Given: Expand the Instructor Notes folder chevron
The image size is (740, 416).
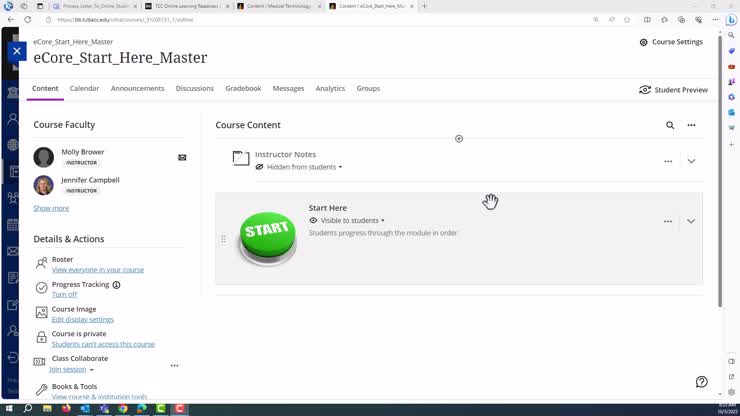Looking at the screenshot, I should point(691,161).
